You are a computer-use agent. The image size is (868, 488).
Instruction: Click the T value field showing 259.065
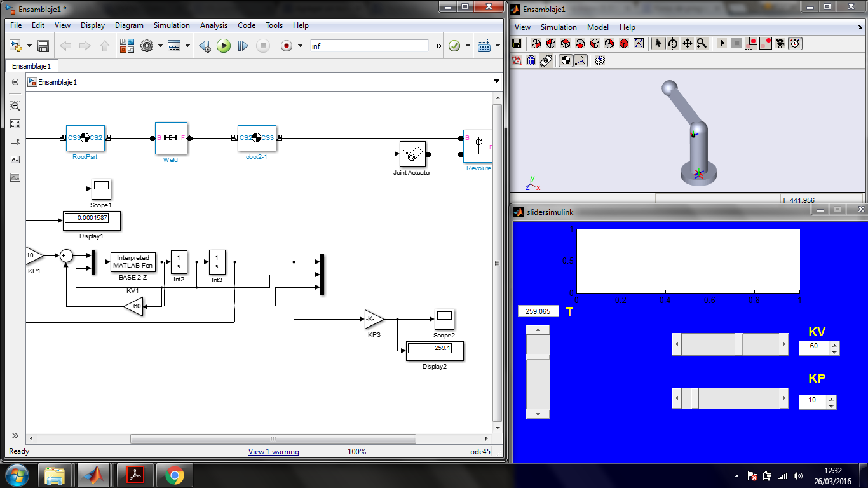[539, 311]
